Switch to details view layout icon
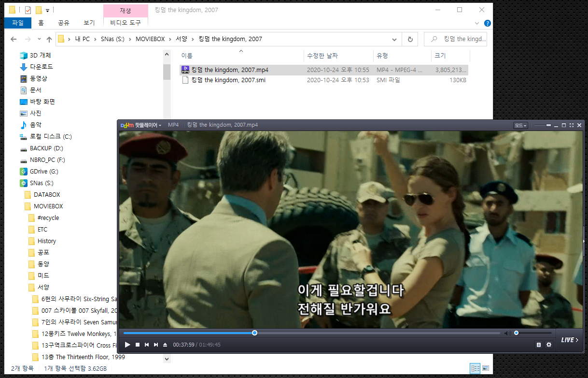The width and height of the screenshot is (588, 378). coord(475,368)
